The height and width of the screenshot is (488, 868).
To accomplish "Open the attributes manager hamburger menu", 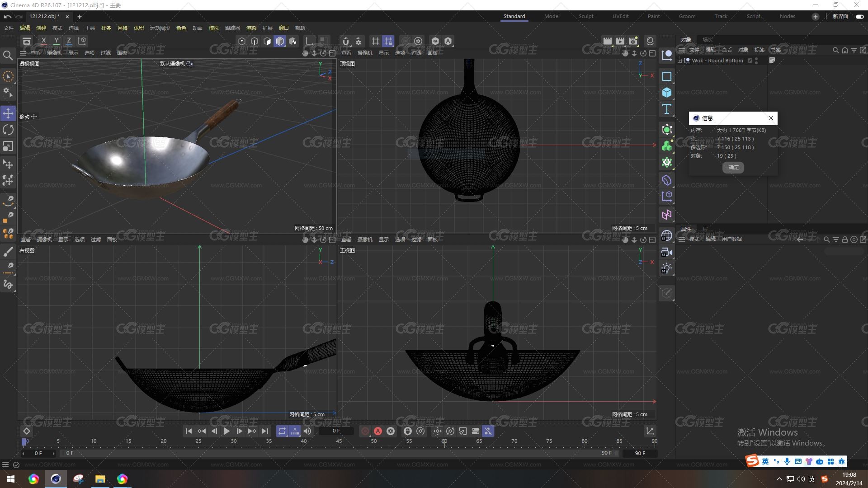I will click(x=682, y=239).
